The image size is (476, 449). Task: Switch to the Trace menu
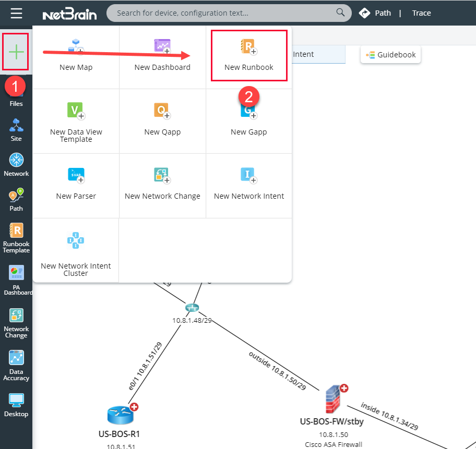coord(421,13)
